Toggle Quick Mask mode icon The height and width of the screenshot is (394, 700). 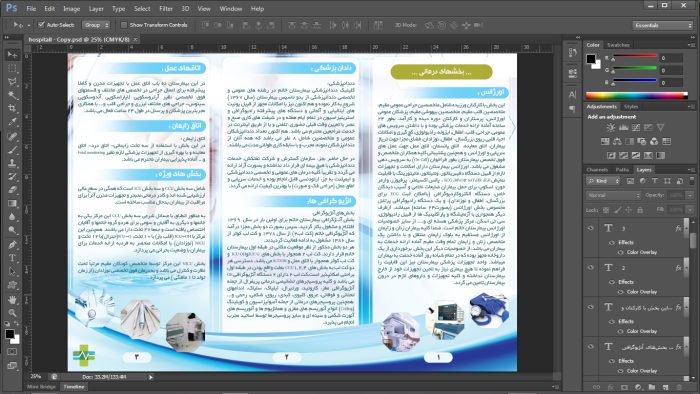coord(12,352)
